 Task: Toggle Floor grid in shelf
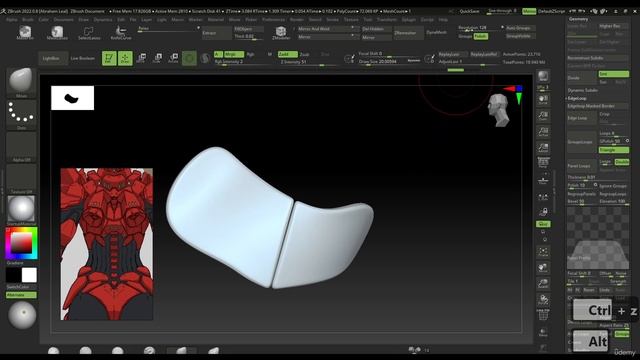[x=543, y=180]
